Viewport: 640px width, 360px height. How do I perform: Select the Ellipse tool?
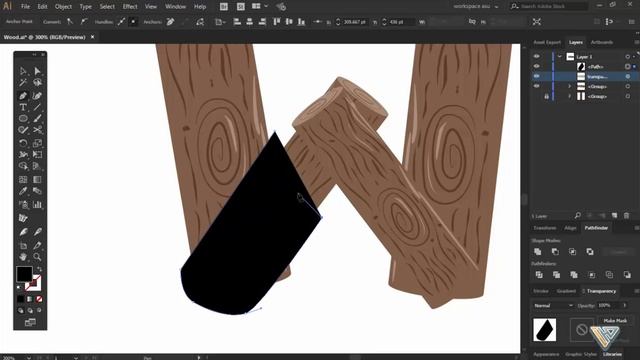[23, 119]
